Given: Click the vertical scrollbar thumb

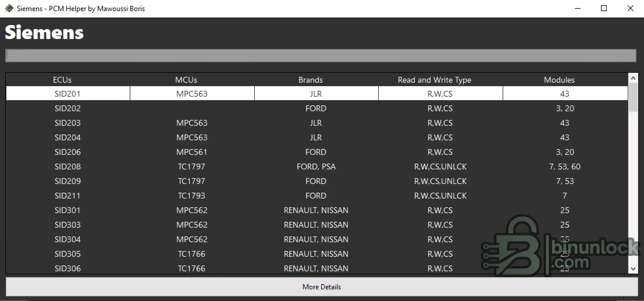Looking at the screenshot, I should 633,98.
